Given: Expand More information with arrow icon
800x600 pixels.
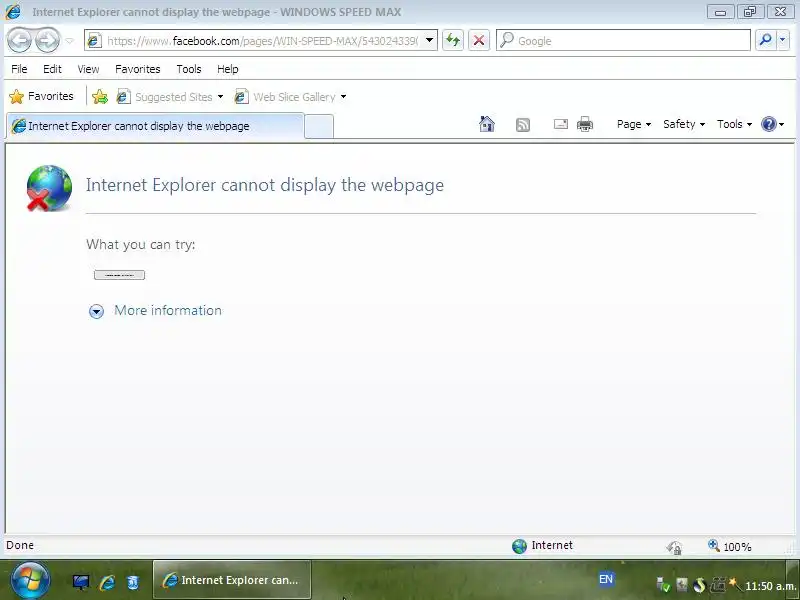Looking at the screenshot, I should (x=96, y=311).
